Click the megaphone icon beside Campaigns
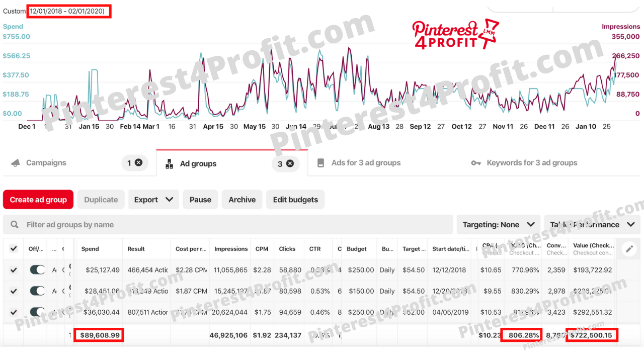Screen dimensions: 644x362 point(16,163)
